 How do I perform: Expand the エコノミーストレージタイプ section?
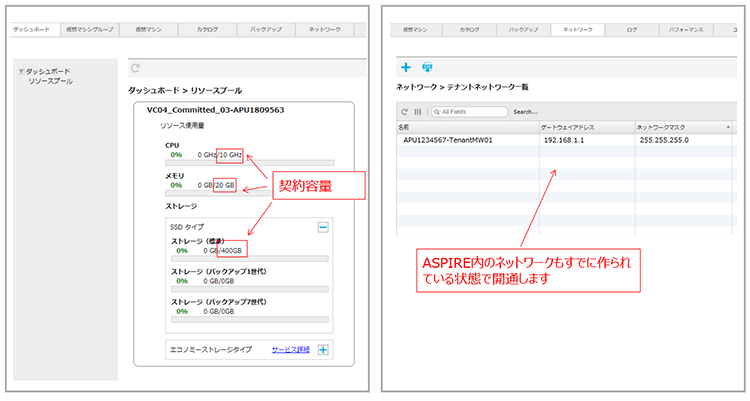323,349
